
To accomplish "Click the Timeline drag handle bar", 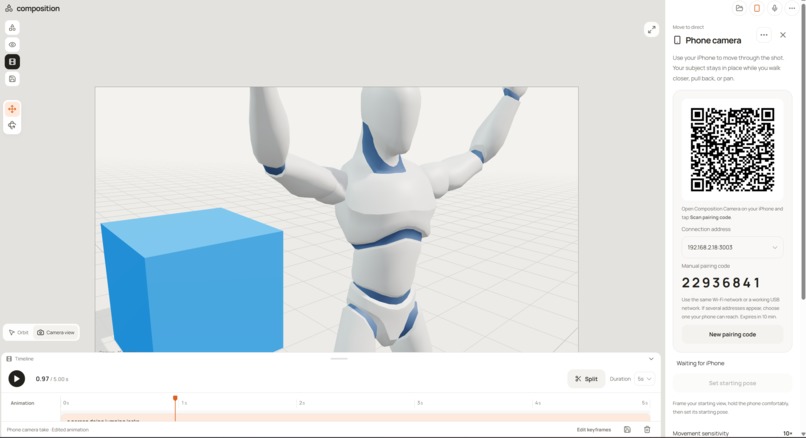I will coord(339,358).
